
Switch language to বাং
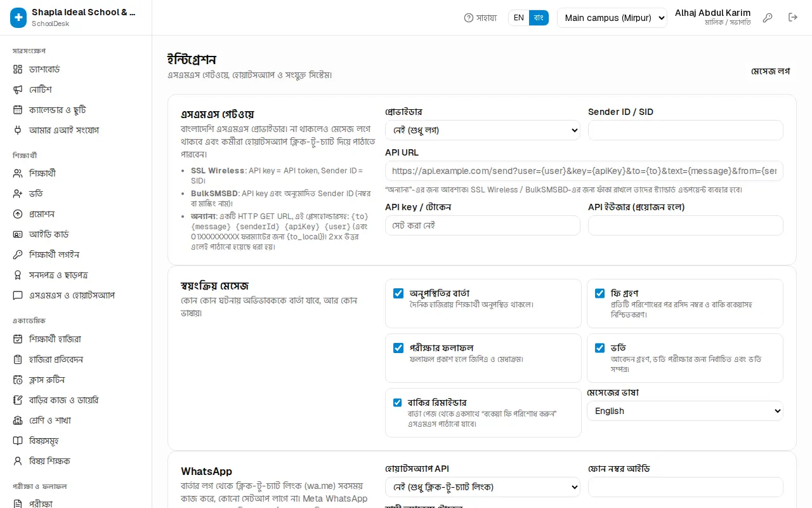[x=539, y=18]
